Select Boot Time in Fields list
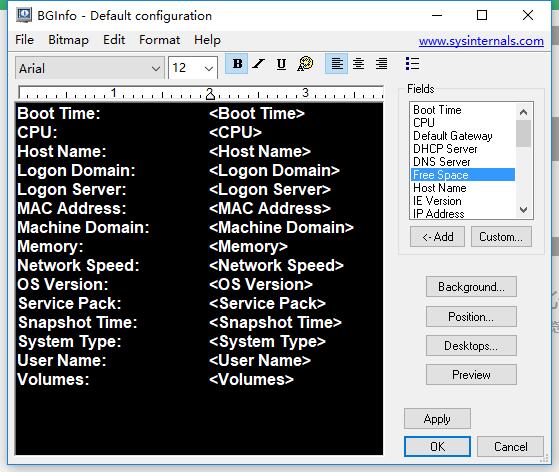 pyautogui.click(x=463, y=110)
